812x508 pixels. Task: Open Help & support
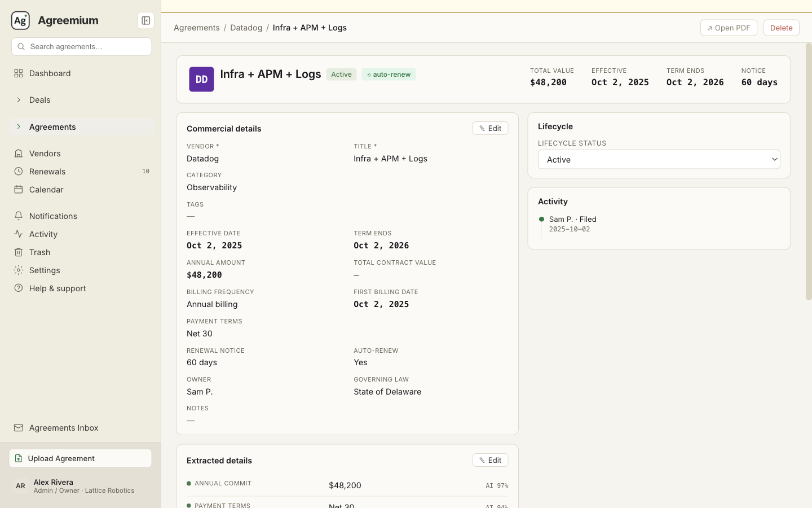pos(82,288)
